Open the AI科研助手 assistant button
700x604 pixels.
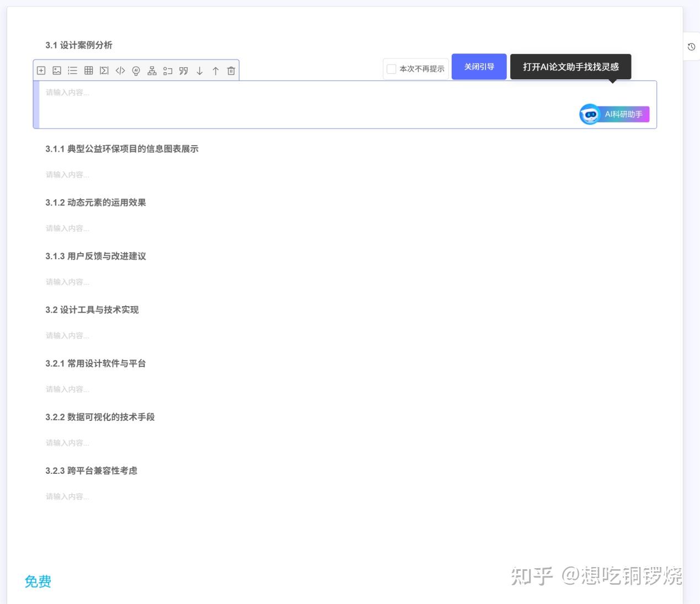pyautogui.click(x=614, y=114)
